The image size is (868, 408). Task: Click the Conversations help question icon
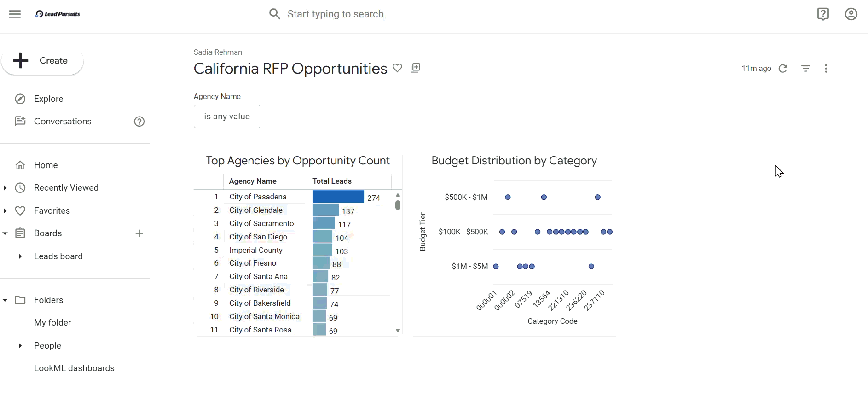point(139,122)
